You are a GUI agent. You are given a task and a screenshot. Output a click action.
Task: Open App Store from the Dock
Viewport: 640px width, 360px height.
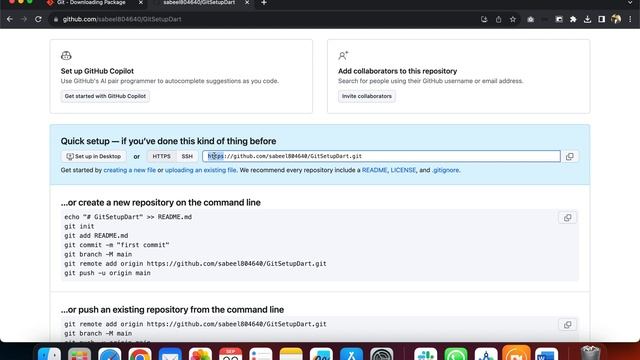[x=351, y=354]
